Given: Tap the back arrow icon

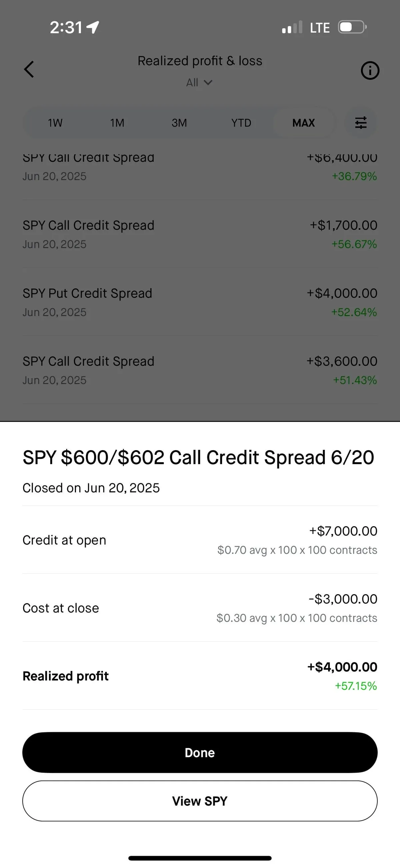Looking at the screenshot, I should click(x=29, y=69).
